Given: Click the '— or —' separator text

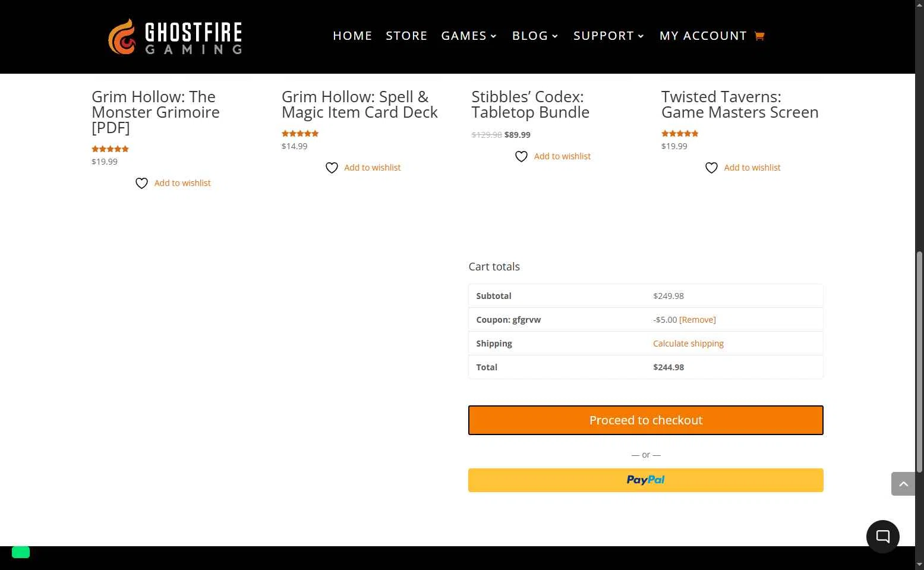Looking at the screenshot, I should 646,455.
